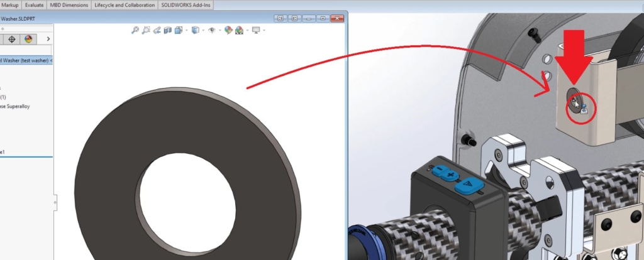Open the DisplayManager color ball tab
Image resolution: width=644 pixels, height=260 pixels.
pyautogui.click(x=28, y=39)
